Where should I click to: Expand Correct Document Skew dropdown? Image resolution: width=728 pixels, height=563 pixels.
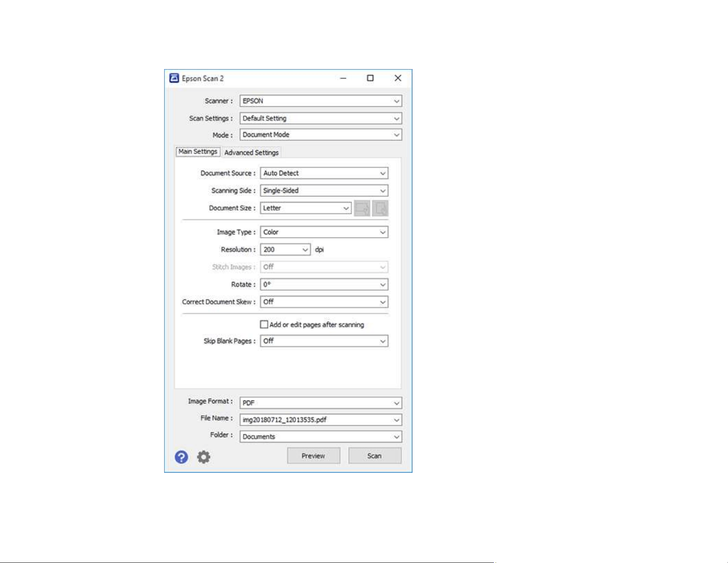click(324, 302)
